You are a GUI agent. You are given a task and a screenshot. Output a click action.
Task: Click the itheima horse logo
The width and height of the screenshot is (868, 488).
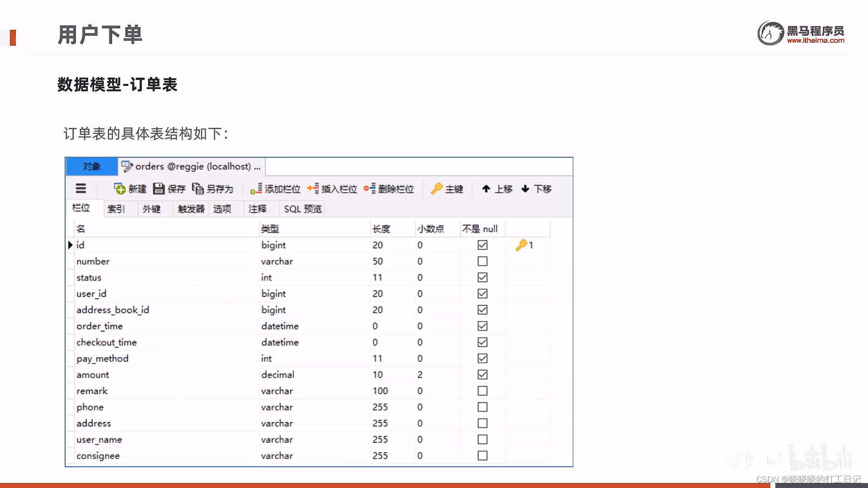(x=771, y=33)
